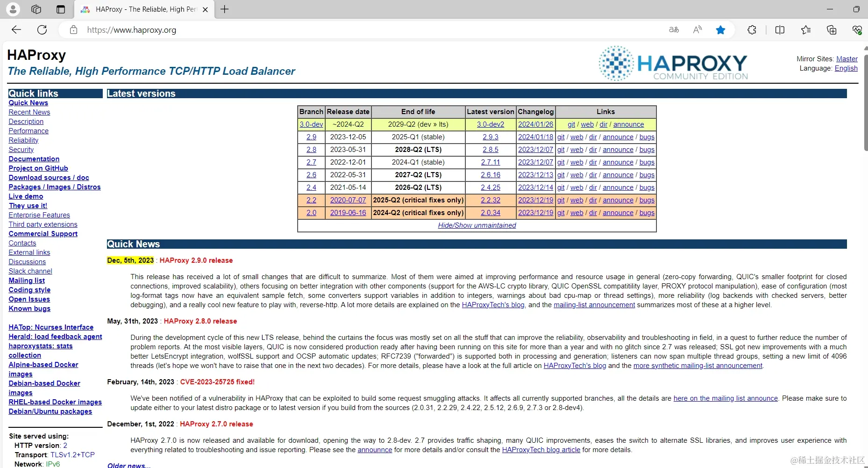Viewport: 868px width, 468px height.
Task: Click announce link in 3.0-dev row
Action: pyautogui.click(x=628, y=124)
